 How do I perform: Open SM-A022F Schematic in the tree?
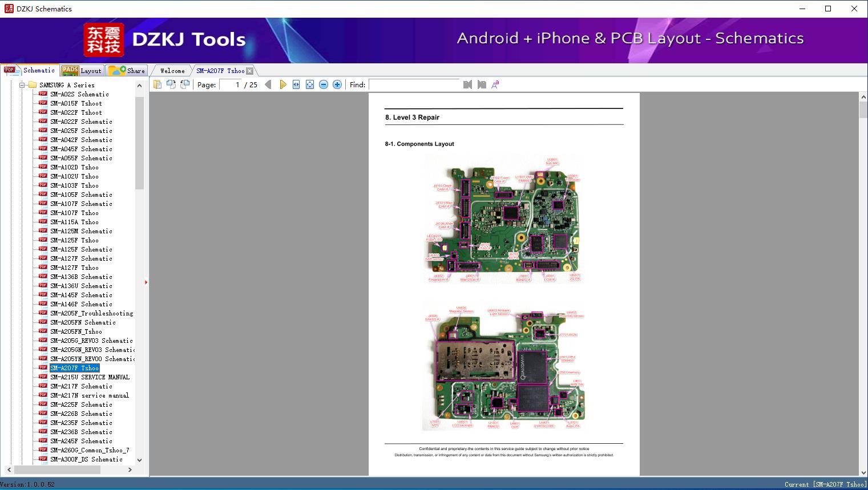81,122
